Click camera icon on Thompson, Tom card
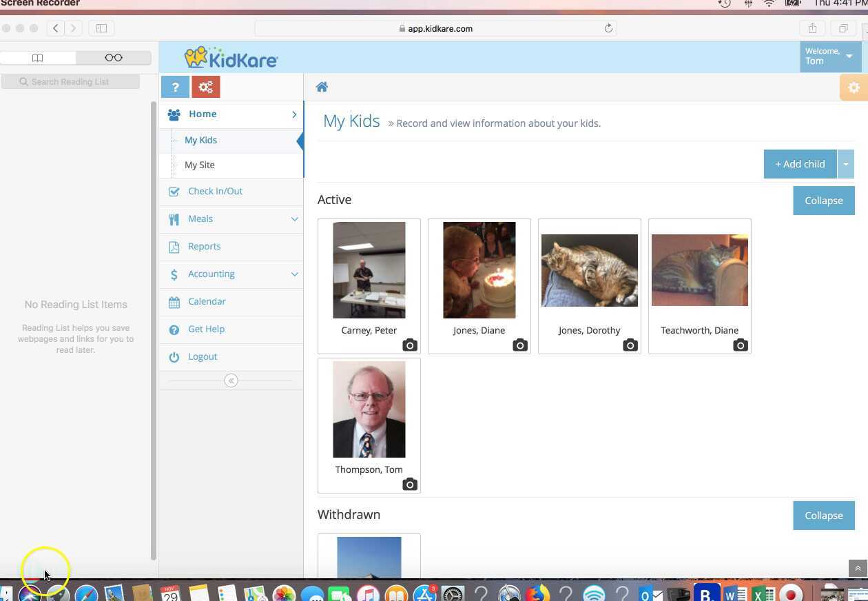This screenshot has width=868, height=601. 410,484
